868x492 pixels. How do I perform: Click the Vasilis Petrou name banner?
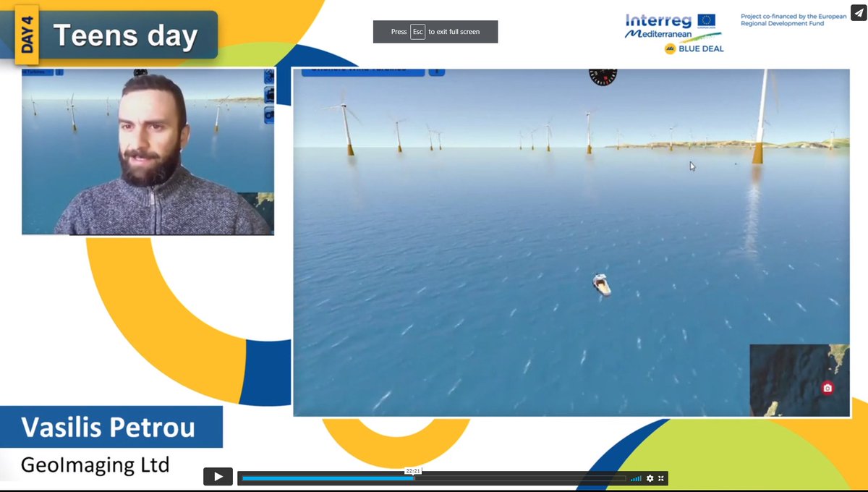[111, 427]
